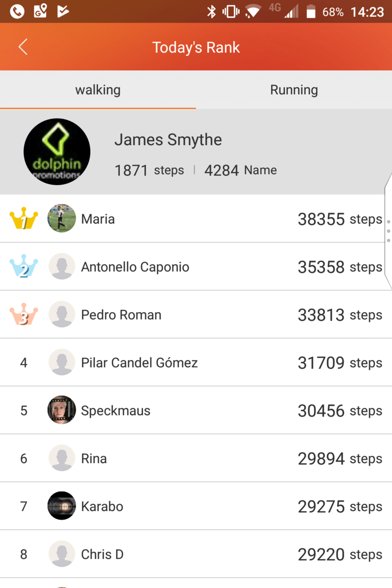Switch to the Running tab

click(294, 90)
